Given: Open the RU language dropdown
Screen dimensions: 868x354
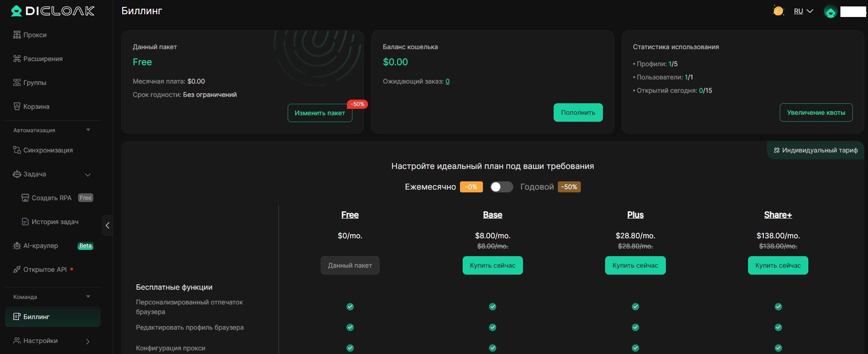Looking at the screenshot, I should pos(803,11).
